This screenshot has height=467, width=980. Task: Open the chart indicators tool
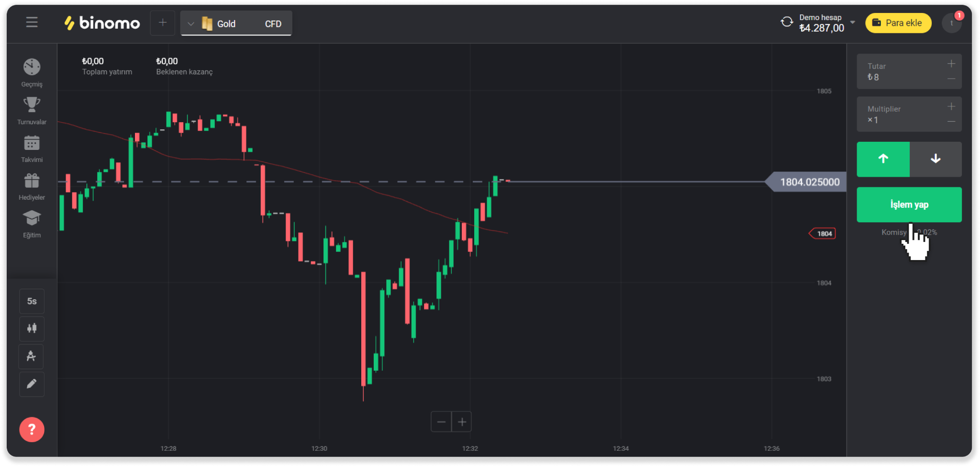(x=32, y=356)
